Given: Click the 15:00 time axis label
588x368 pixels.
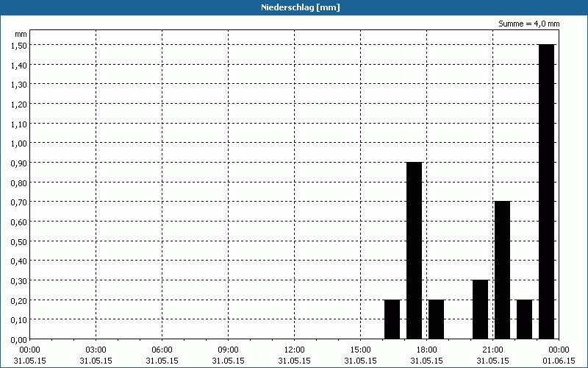Looking at the screenshot, I should point(360,350).
